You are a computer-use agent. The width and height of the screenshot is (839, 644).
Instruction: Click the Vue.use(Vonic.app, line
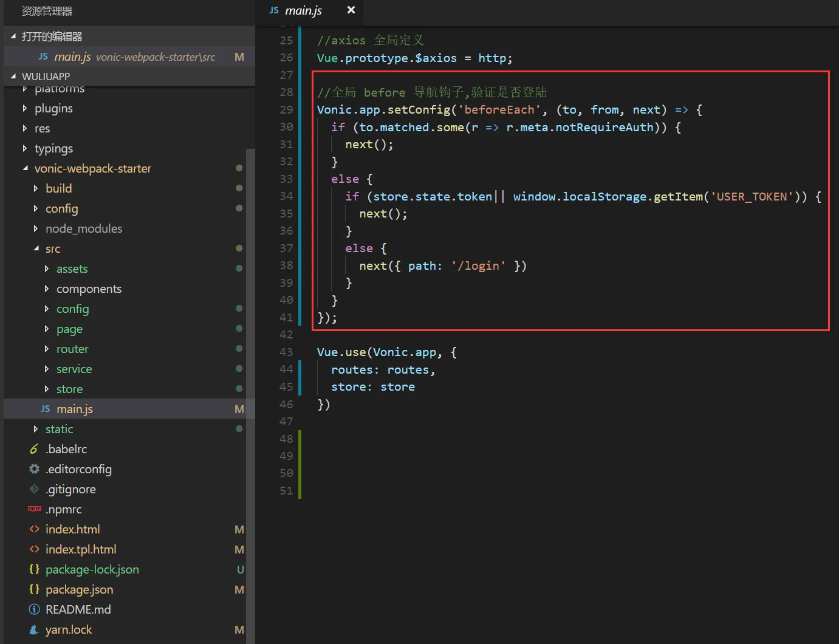387,352
